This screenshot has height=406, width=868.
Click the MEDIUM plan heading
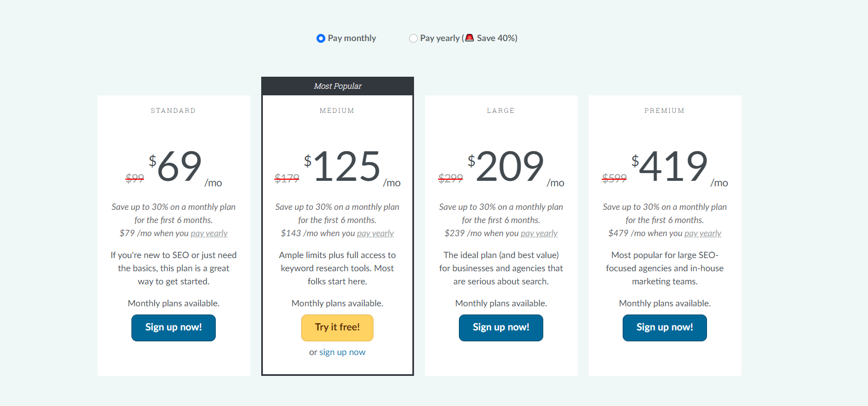coord(337,111)
